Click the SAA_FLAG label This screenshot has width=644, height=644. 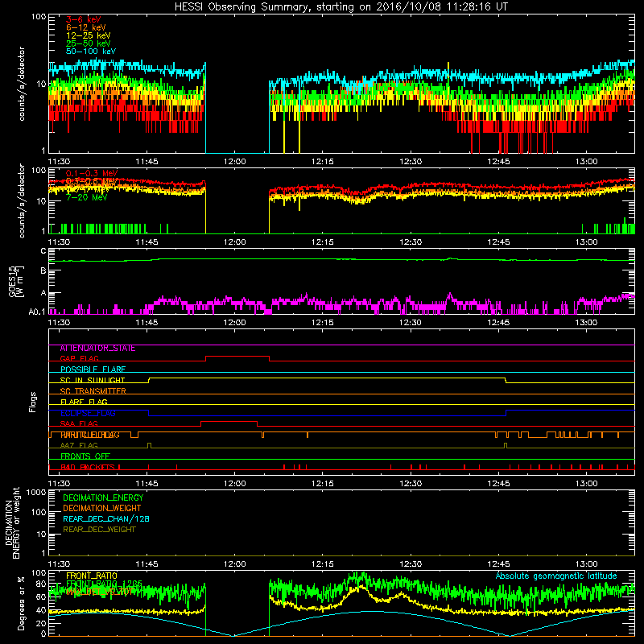pyautogui.click(x=79, y=424)
